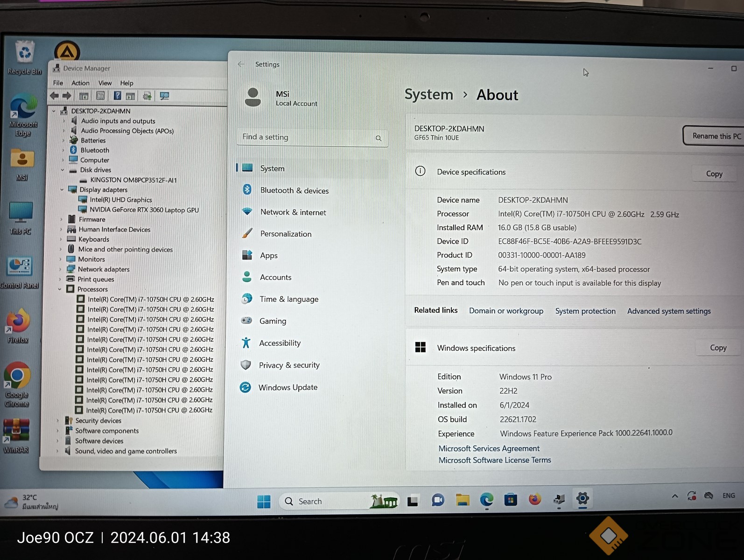Select Personalization in Settings sidebar
This screenshot has width=744, height=560.
[312, 234]
